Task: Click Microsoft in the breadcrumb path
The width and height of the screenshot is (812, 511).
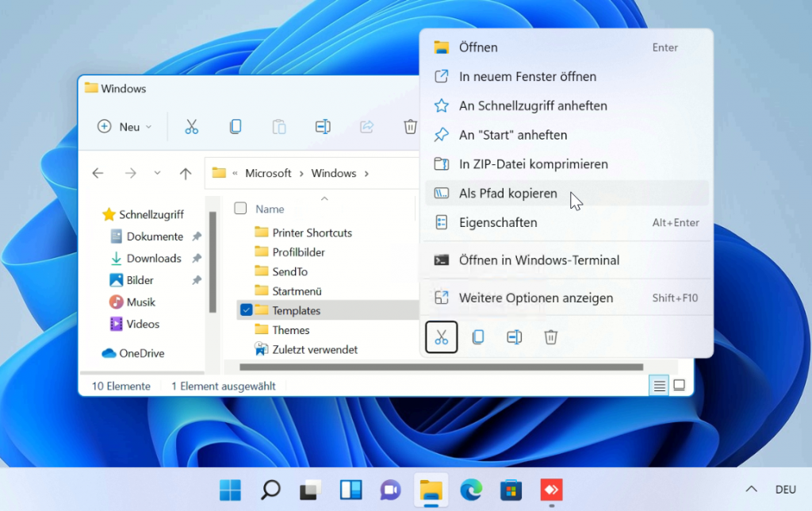Action: pyautogui.click(x=268, y=173)
